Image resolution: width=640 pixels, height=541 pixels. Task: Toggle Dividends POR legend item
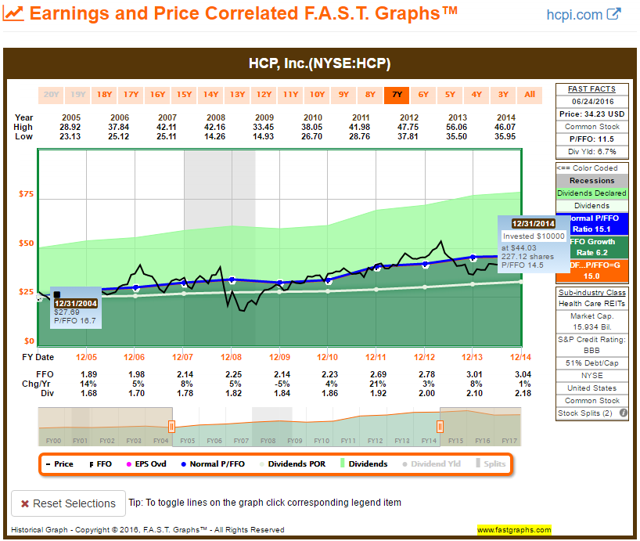tap(293, 464)
